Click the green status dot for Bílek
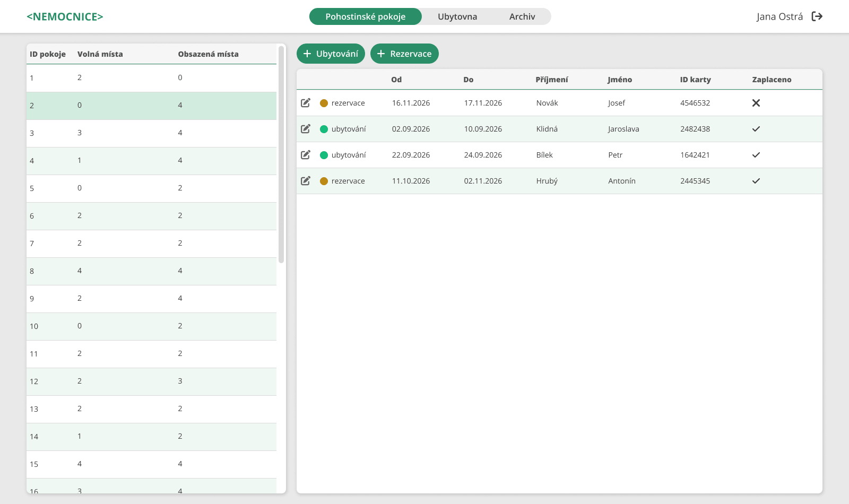 (324, 155)
